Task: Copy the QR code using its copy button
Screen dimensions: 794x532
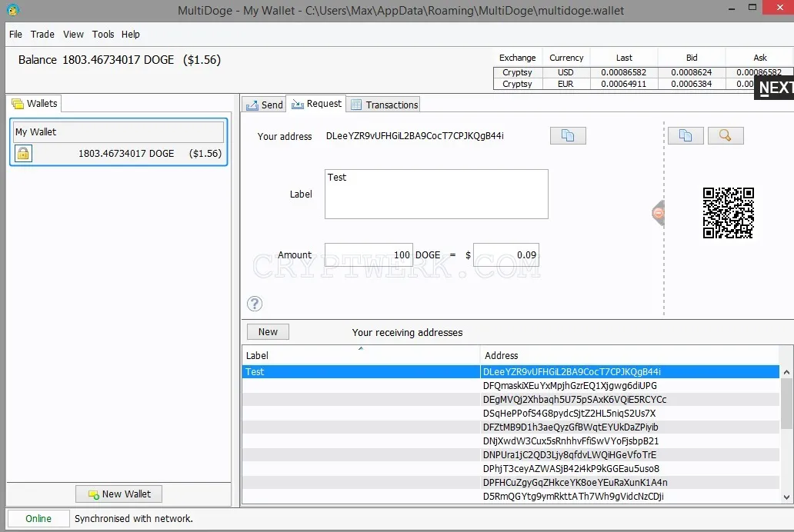Action: (685, 135)
